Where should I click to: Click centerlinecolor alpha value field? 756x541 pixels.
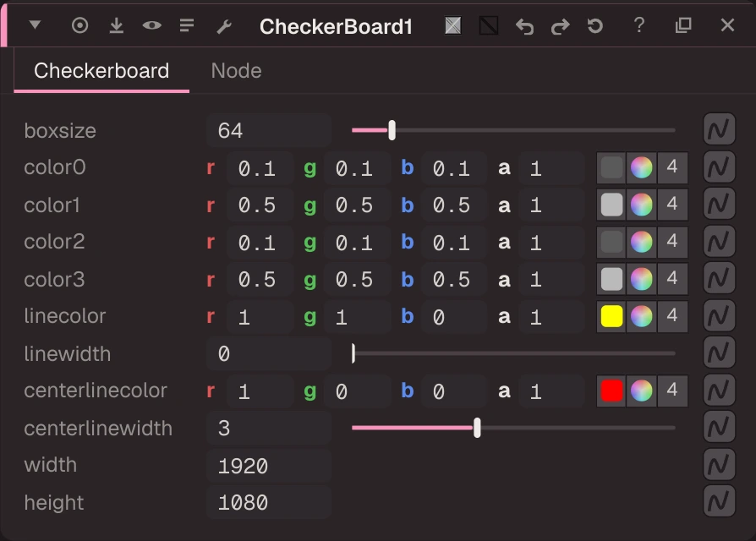click(551, 391)
